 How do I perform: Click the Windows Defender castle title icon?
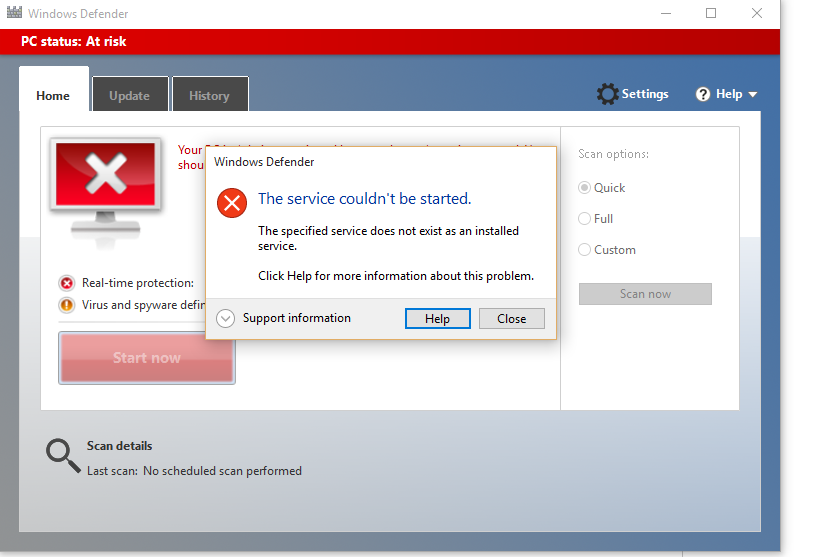click(14, 13)
